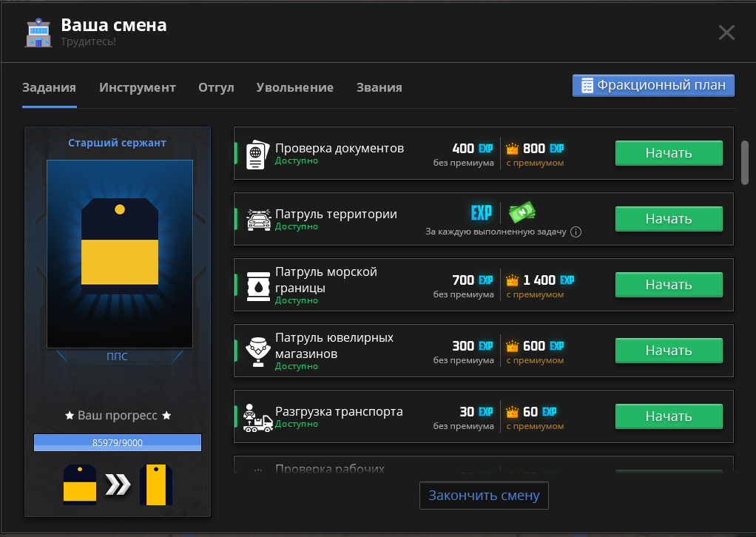Click the 30 EXP без премиума reward
Screen dimensions: 756x537
[464, 419]
